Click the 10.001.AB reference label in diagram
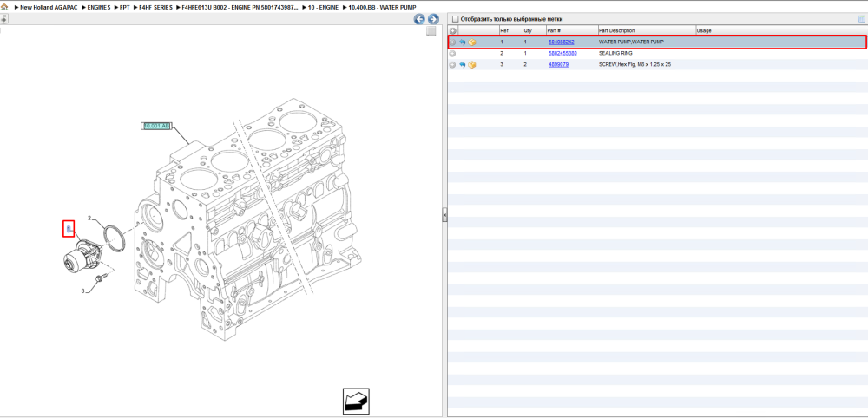 coord(156,126)
